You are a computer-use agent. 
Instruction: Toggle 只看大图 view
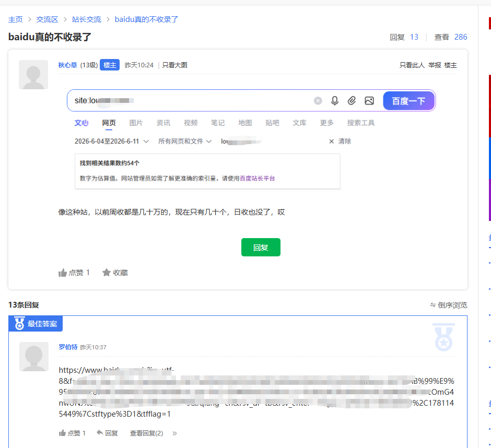175,65
